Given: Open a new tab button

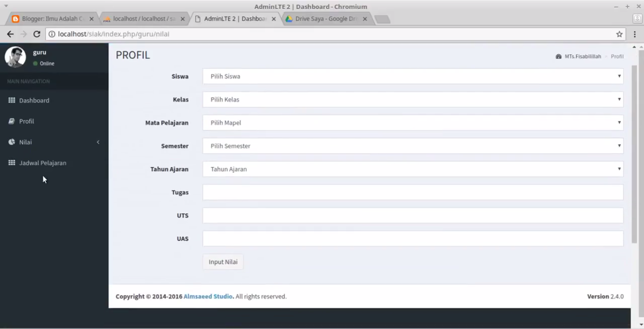Looking at the screenshot, I should click(x=382, y=19).
